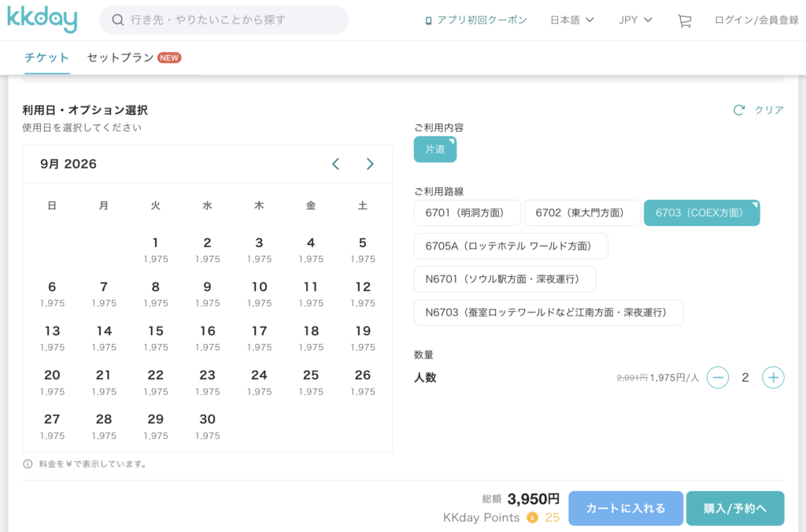The image size is (806, 532).
Task: Open the shopping cart icon
Action: pos(684,20)
